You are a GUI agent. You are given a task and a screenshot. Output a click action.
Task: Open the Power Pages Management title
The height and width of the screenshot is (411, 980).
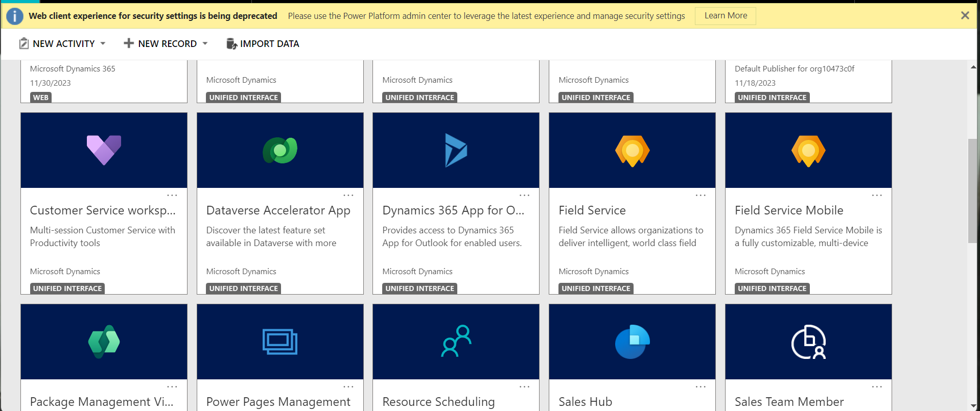[278, 402]
